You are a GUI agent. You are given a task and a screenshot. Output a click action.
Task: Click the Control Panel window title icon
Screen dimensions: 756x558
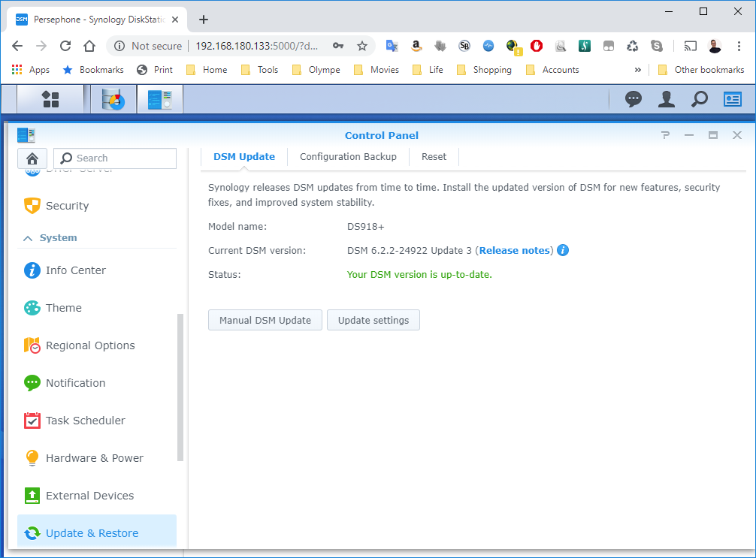[x=26, y=135]
